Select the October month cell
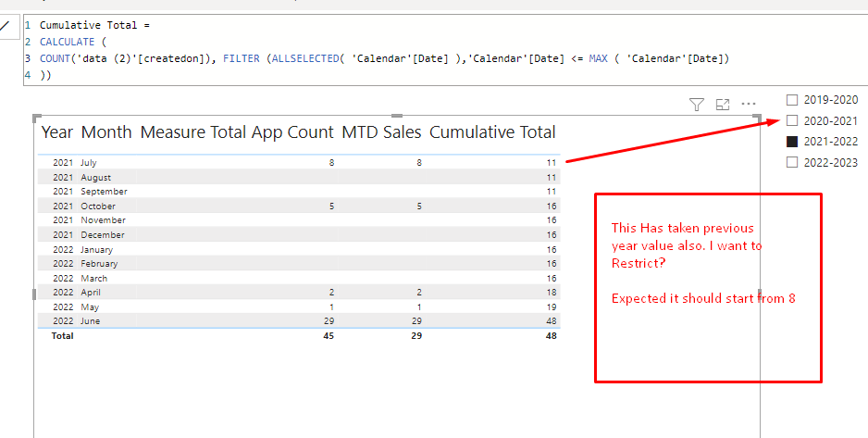This screenshot has height=438, width=868. [x=98, y=206]
